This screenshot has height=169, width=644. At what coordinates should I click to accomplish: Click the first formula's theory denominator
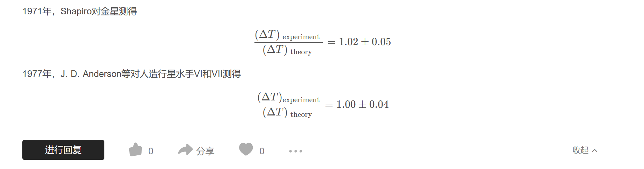coord(287,50)
